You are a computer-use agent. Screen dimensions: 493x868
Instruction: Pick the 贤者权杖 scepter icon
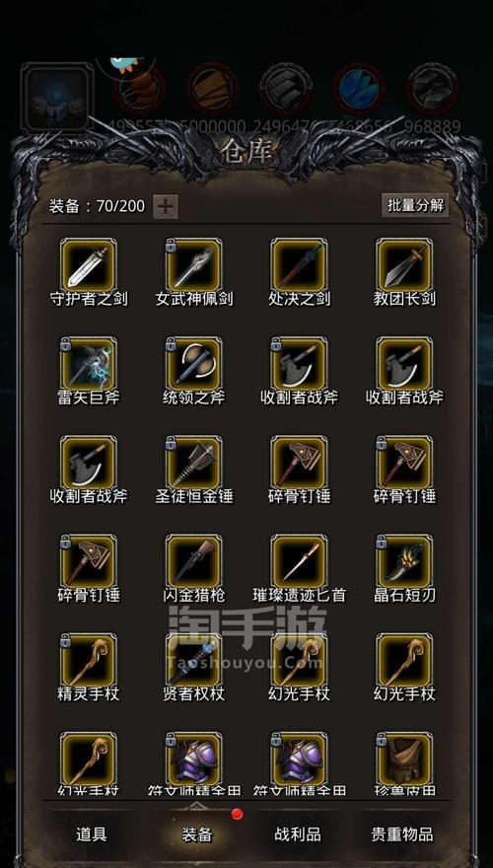click(x=193, y=661)
